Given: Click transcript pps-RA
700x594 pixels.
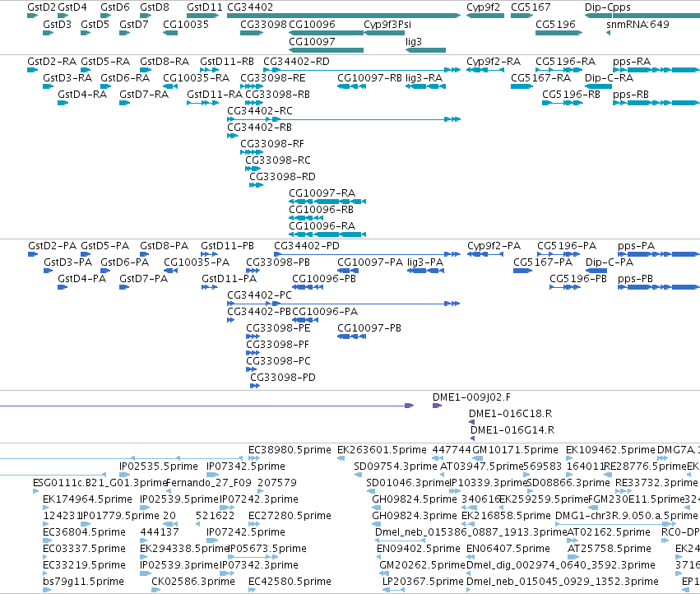Looking at the screenshot, I should click(x=632, y=61).
